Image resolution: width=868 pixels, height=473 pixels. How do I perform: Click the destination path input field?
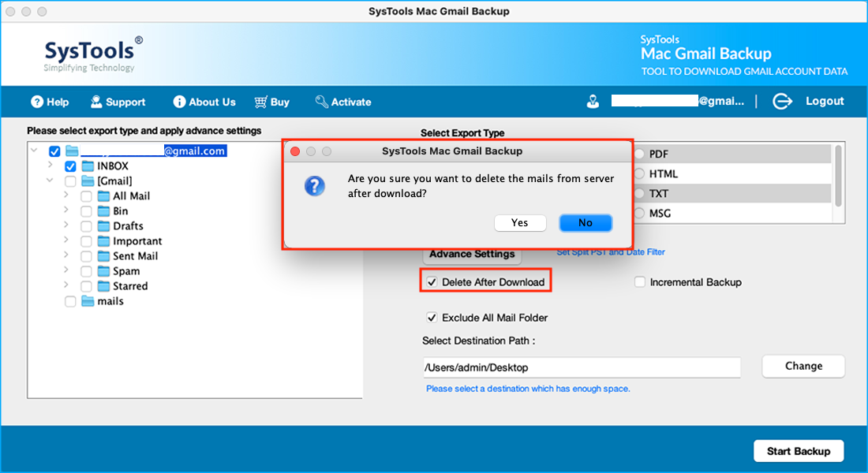tap(582, 367)
